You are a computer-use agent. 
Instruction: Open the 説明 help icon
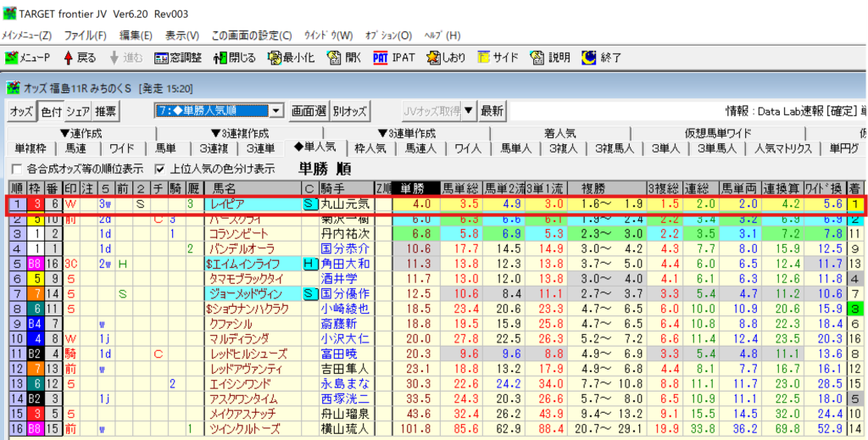pyautogui.click(x=537, y=58)
